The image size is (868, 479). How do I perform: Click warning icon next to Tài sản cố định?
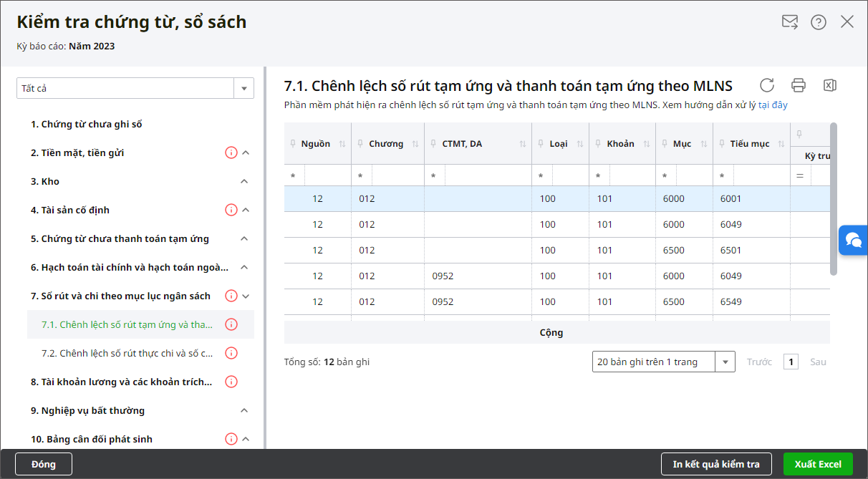click(x=231, y=210)
